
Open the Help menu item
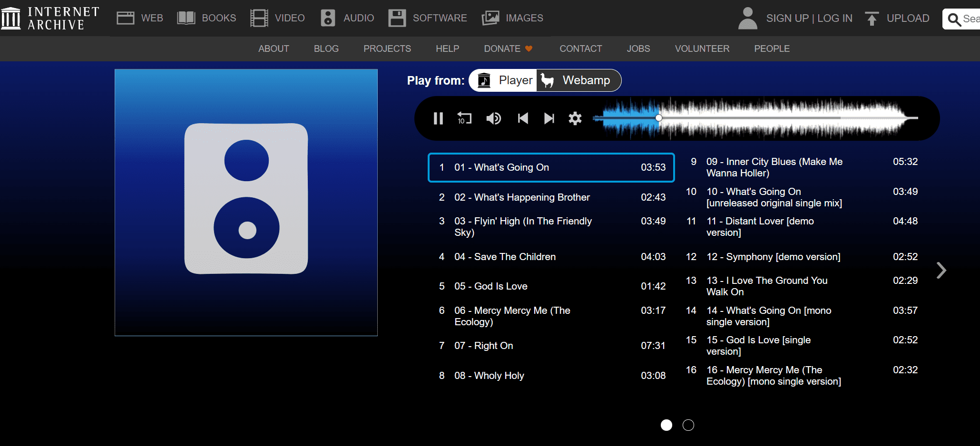448,48
